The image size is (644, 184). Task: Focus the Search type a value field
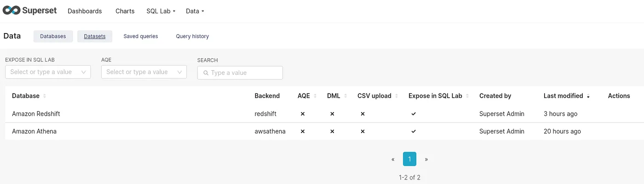point(240,72)
